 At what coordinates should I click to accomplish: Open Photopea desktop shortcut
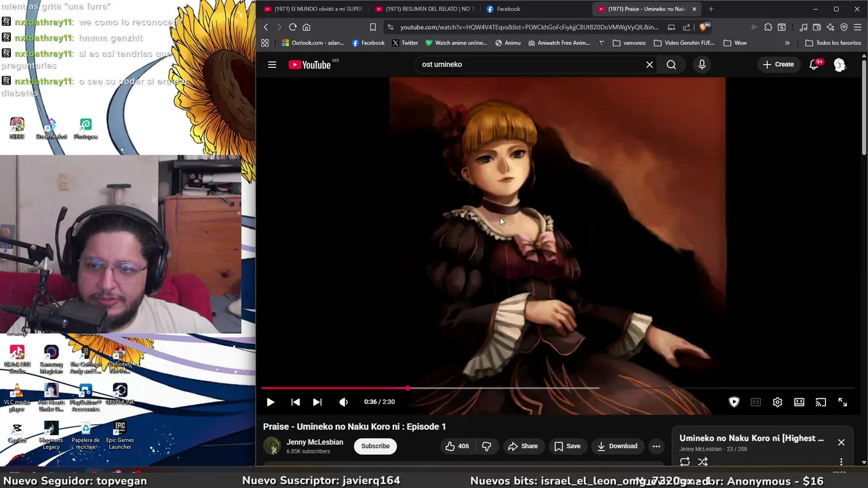(85, 129)
